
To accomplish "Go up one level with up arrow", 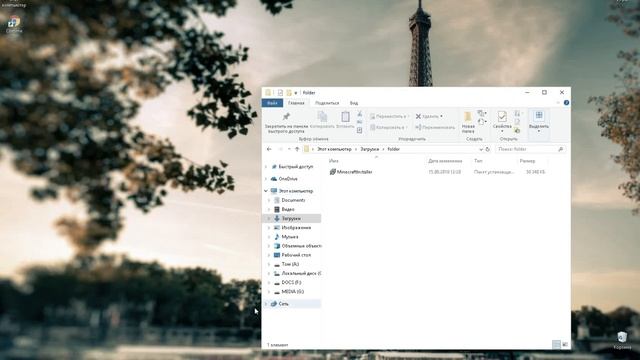I will click(x=297, y=149).
